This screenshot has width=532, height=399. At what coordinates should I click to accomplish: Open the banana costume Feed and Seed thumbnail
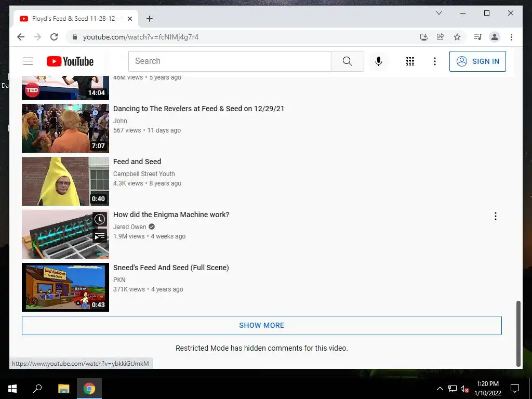coord(65,181)
